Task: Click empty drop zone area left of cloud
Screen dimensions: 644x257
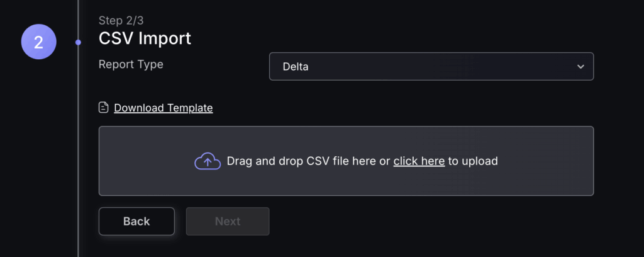Action: pos(145,161)
